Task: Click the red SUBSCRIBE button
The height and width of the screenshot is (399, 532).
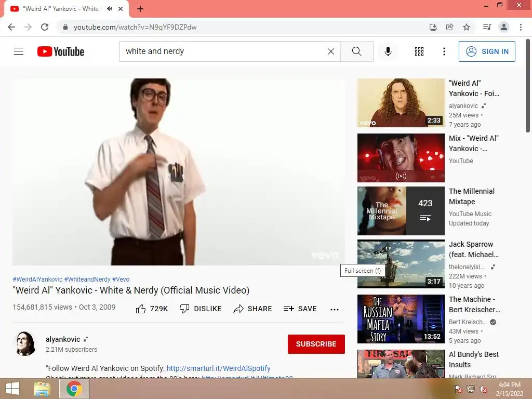Action: [316, 344]
